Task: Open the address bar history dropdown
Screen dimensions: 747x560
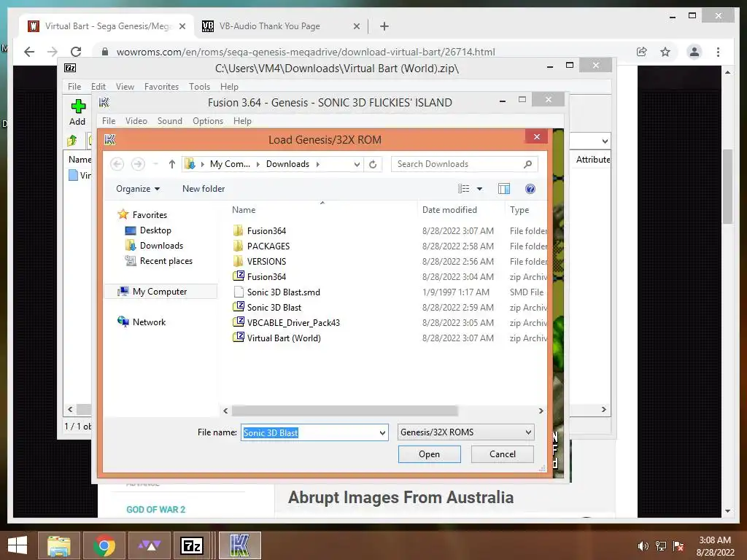Action: [x=357, y=164]
